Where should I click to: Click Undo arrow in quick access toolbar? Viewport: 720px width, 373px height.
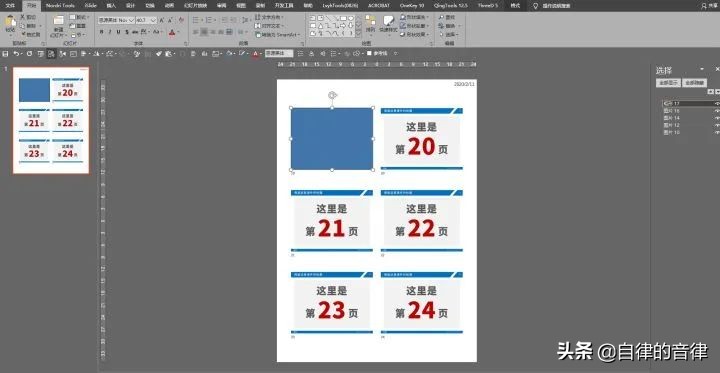(17, 54)
